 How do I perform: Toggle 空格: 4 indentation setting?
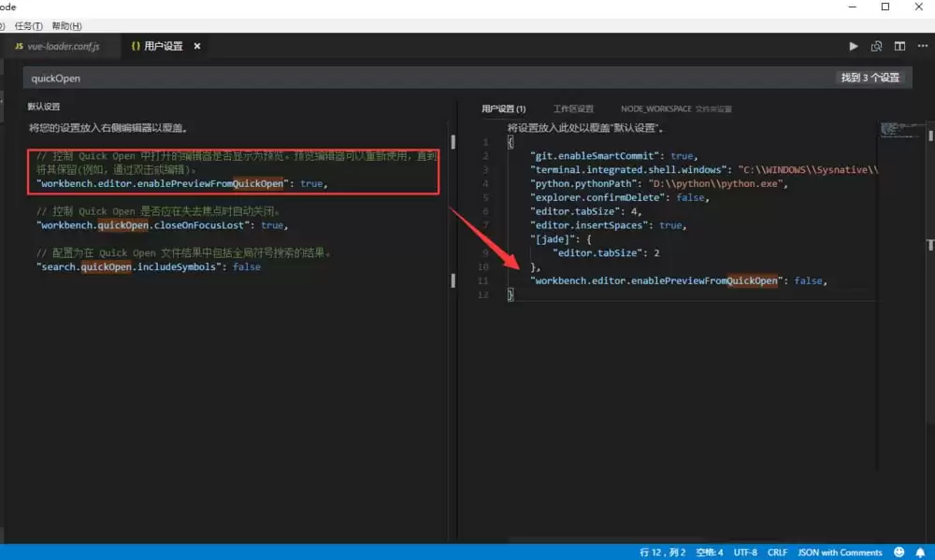(x=709, y=552)
